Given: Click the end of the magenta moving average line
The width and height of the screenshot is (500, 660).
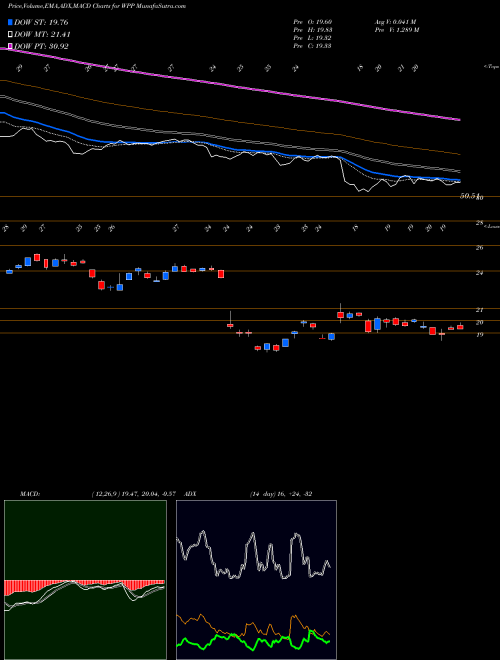Looking at the screenshot, I should (459, 120).
